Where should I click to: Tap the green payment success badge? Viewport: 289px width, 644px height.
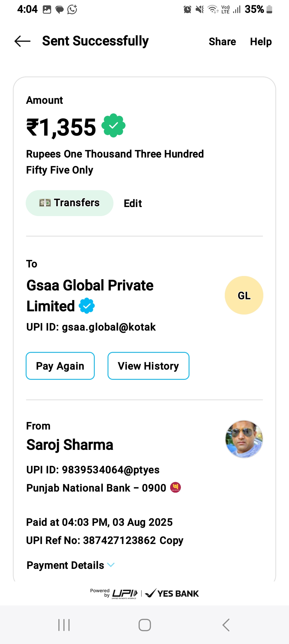pos(113,125)
